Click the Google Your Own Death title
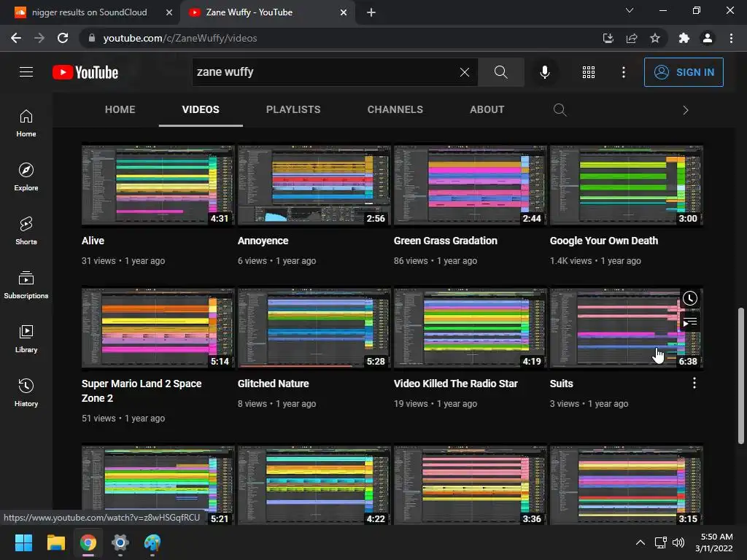 coord(603,241)
